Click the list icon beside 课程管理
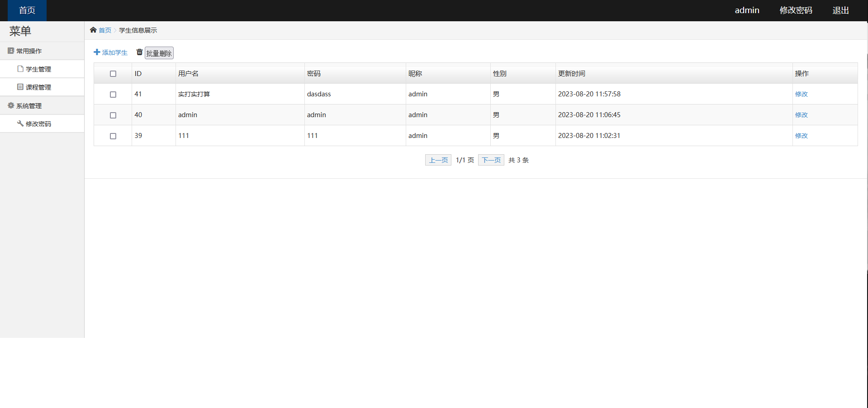The width and height of the screenshot is (868, 408). point(20,87)
